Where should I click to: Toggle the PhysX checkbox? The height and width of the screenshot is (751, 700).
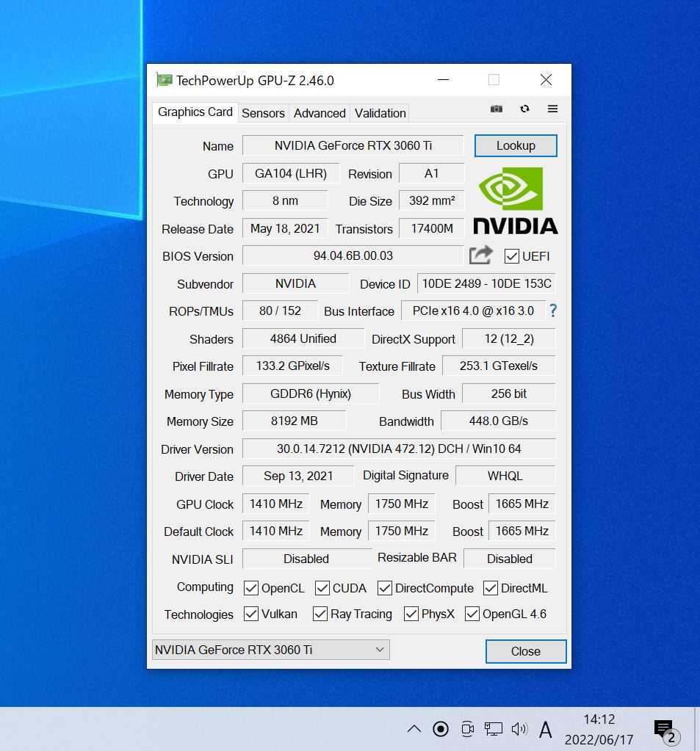(x=411, y=614)
